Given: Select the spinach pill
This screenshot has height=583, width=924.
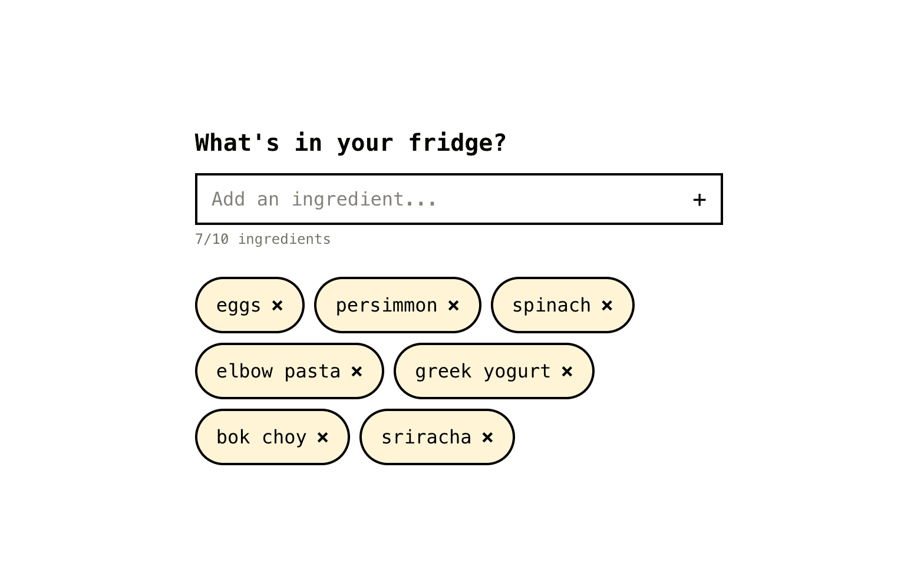Looking at the screenshot, I should 552,305.
